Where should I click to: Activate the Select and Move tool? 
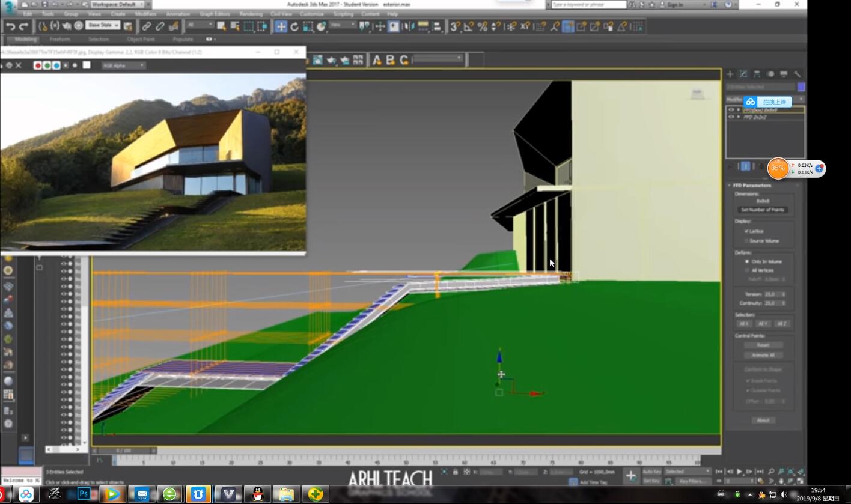pos(281,26)
